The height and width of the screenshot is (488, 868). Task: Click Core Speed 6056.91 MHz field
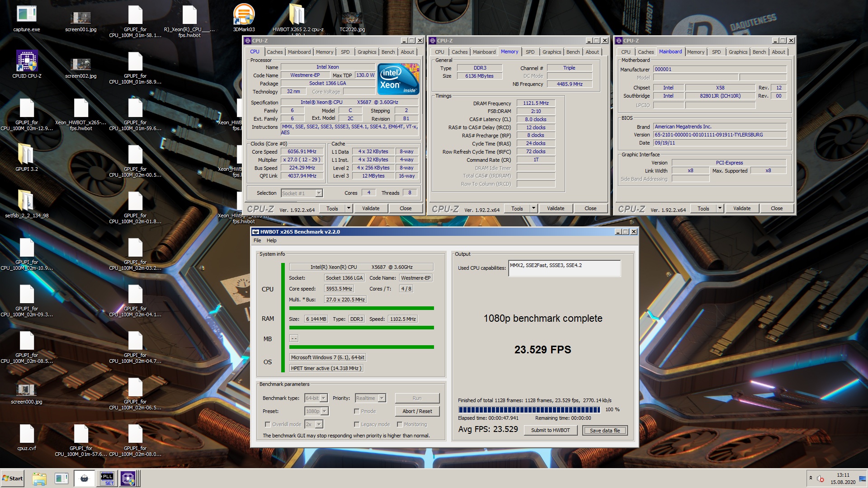302,151
